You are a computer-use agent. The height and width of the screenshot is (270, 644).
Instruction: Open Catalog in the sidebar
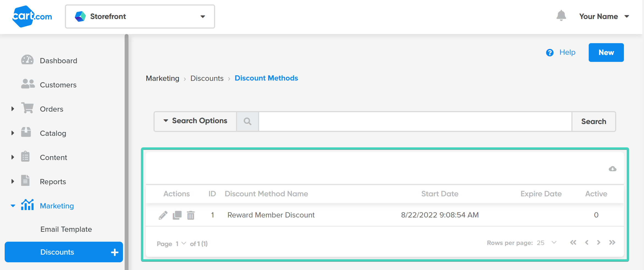coord(53,133)
